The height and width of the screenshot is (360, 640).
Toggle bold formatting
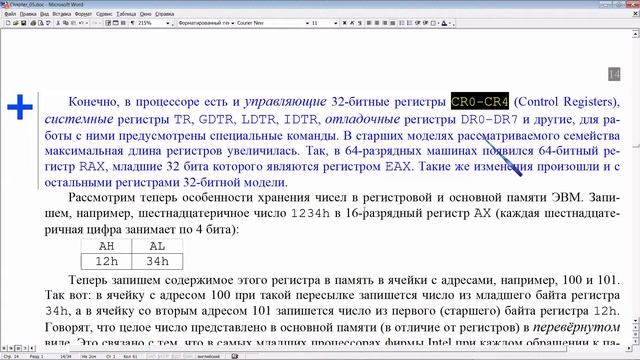(344, 23)
